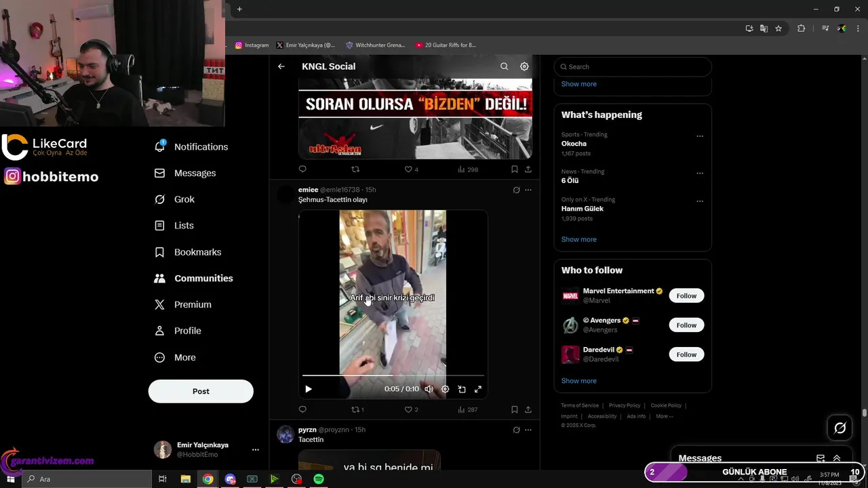Screen dimensions: 868x488
Task: Open the Privacy Policy link
Action: point(625,405)
